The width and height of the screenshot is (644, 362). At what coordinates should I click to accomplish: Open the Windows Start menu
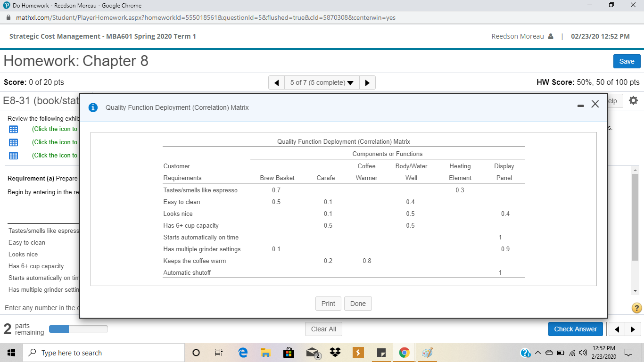(11, 352)
